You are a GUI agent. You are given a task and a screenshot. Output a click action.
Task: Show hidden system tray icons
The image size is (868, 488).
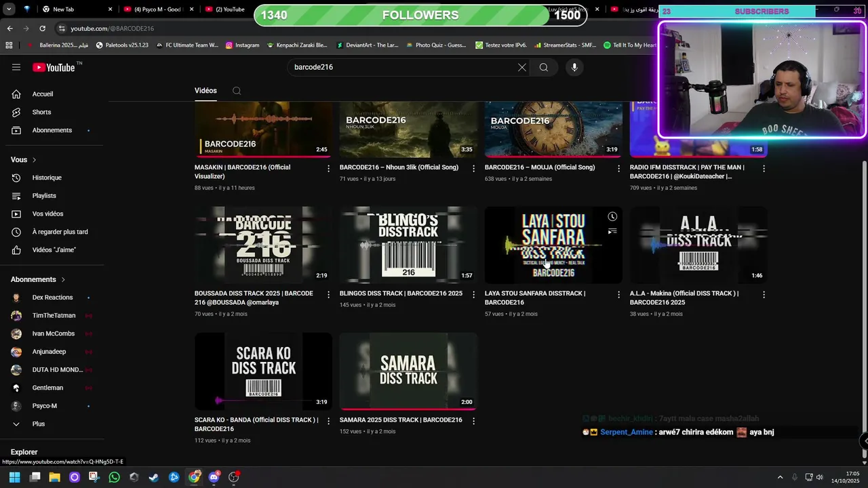coord(780,477)
